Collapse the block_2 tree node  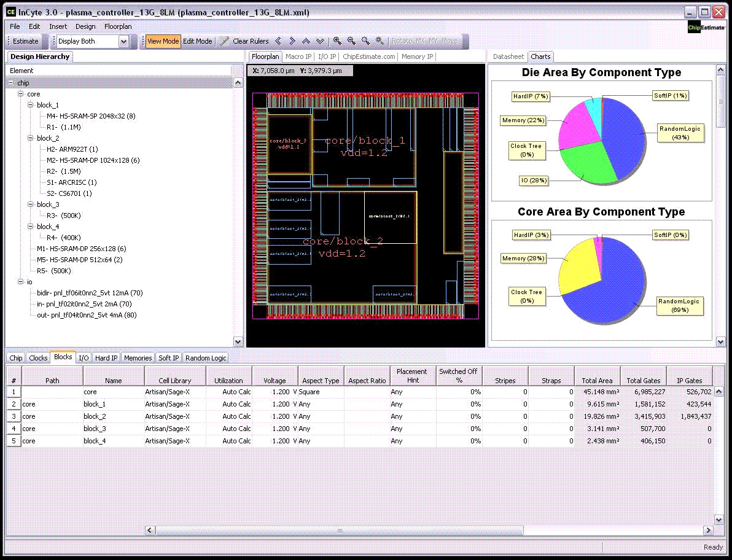click(30, 138)
